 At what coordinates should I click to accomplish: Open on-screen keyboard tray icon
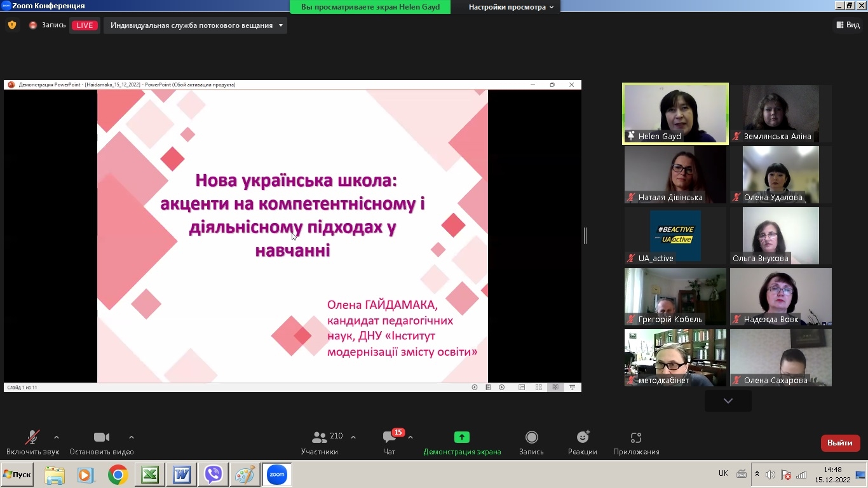[x=742, y=474]
